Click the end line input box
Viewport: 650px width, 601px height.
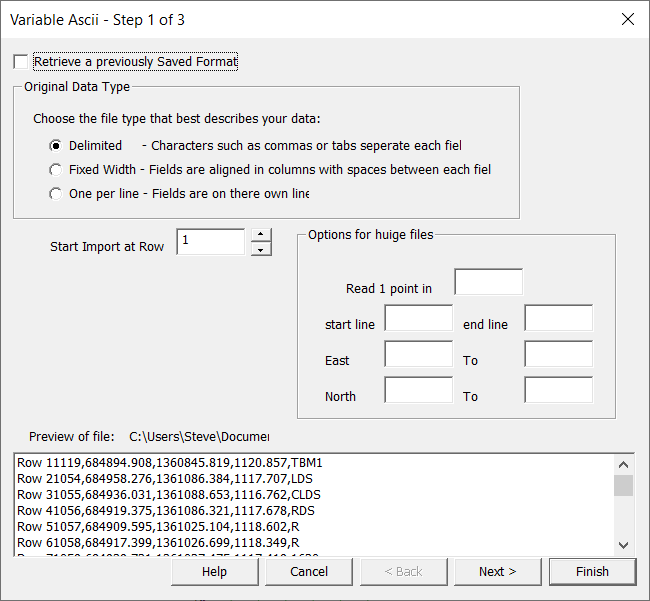coord(558,318)
